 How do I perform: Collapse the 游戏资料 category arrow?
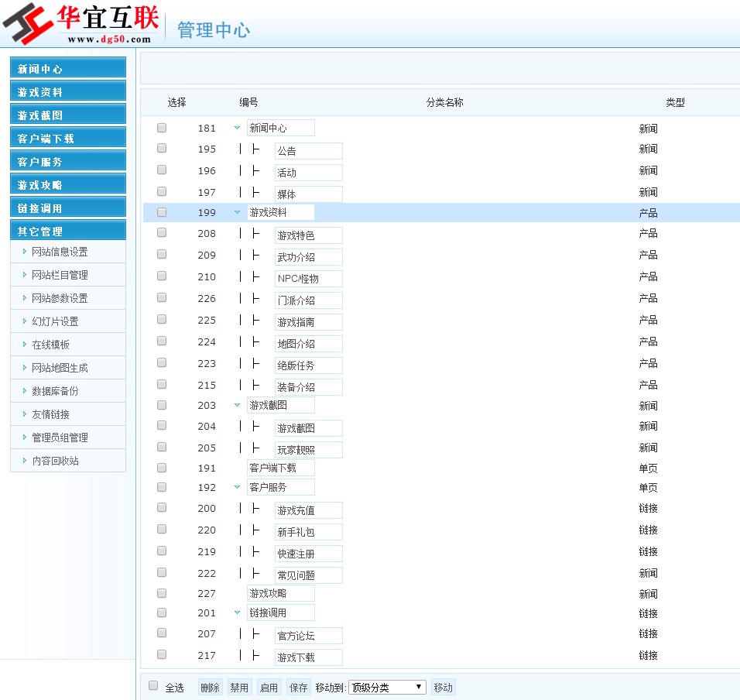point(238,212)
